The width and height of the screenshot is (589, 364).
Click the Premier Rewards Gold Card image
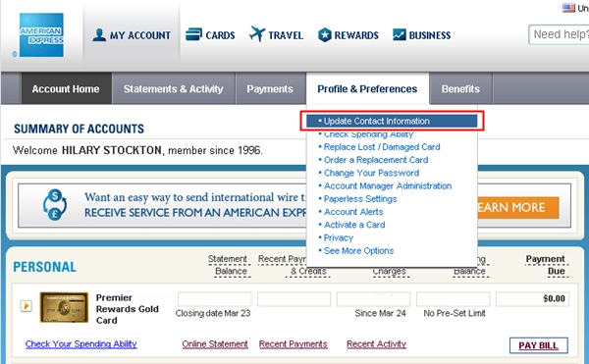(64, 307)
